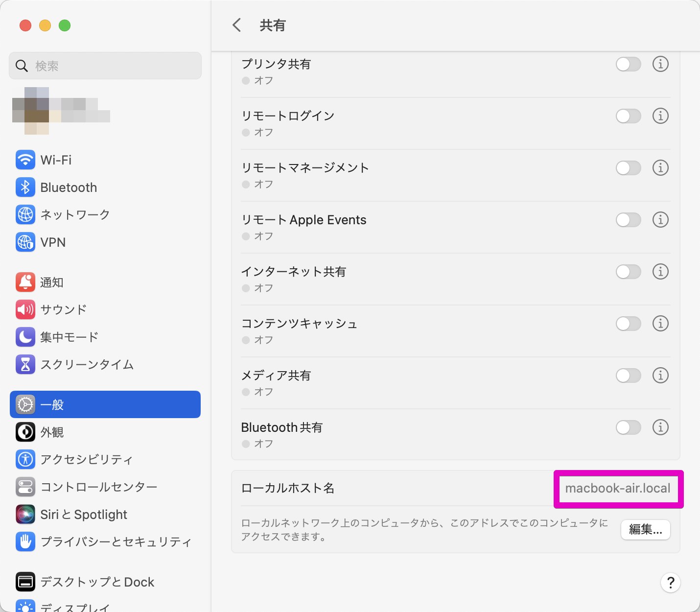Click the Bluetooth sidebar icon
This screenshot has width=700, height=612.
coord(25,188)
